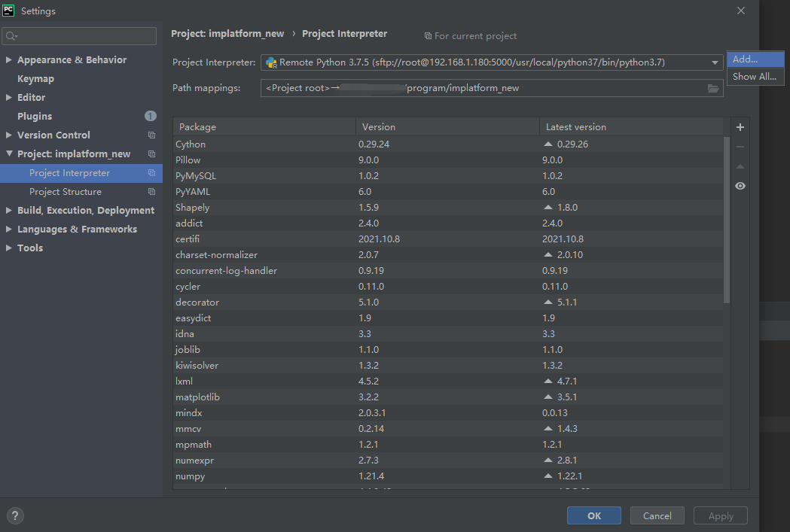The image size is (790, 532).
Task: Click the upgrade package arrow icon
Action: (x=740, y=166)
